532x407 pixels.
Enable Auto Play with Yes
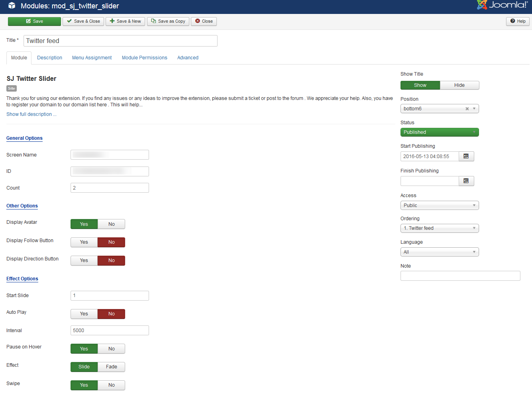point(84,314)
